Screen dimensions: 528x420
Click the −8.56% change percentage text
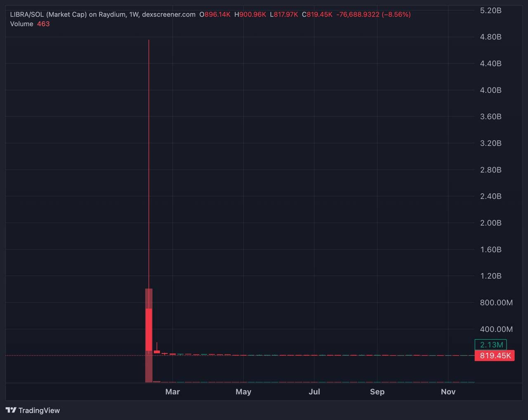[x=396, y=14]
